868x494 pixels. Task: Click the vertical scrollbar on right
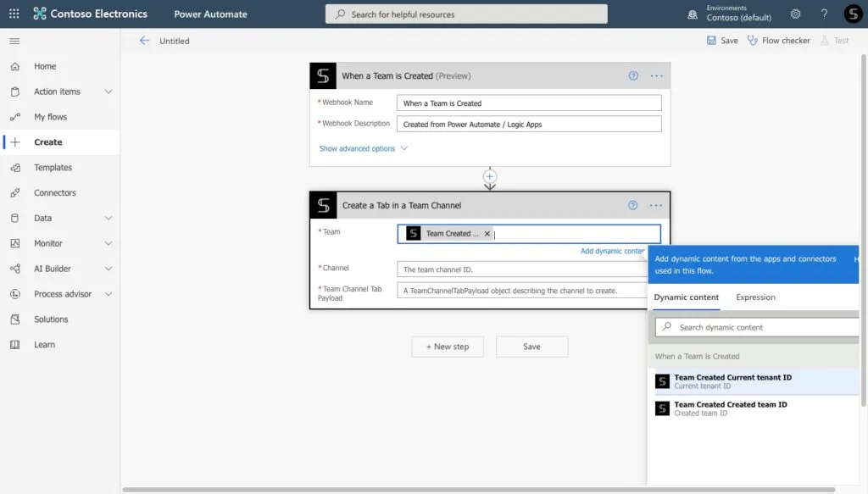click(864, 230)
